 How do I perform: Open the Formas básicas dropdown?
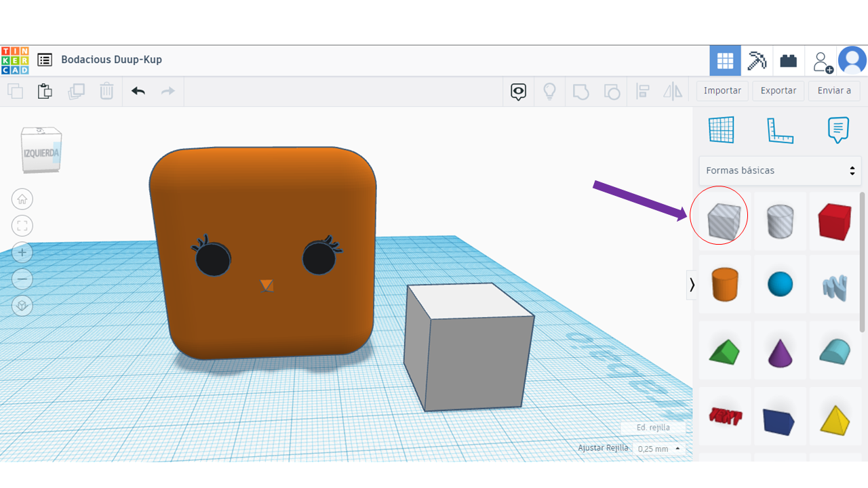pos(780,171)
